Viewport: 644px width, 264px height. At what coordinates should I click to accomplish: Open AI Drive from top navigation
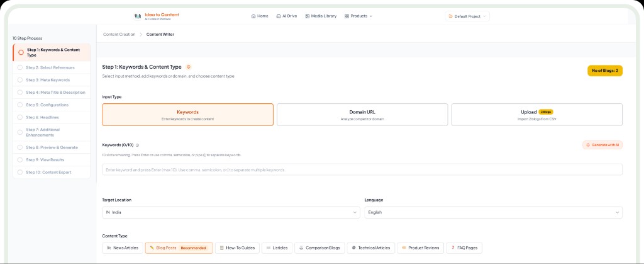coord(287,16)
